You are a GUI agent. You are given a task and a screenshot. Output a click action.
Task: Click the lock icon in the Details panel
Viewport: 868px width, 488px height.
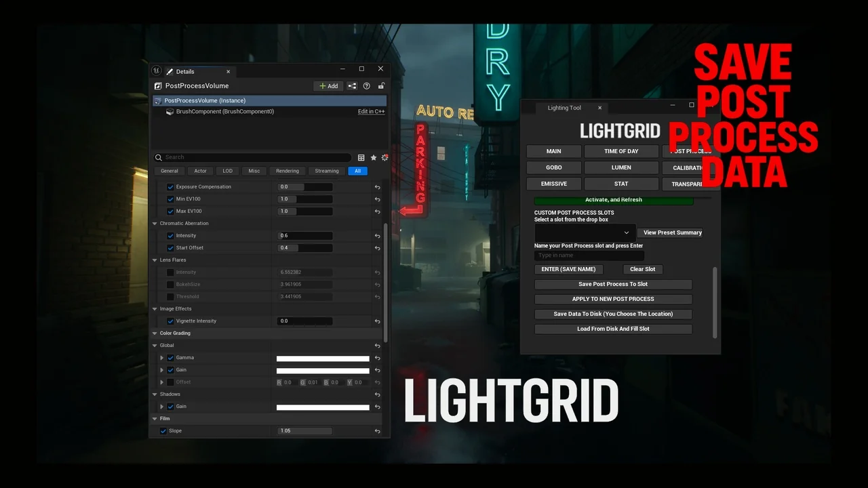(x=381, y=86)
